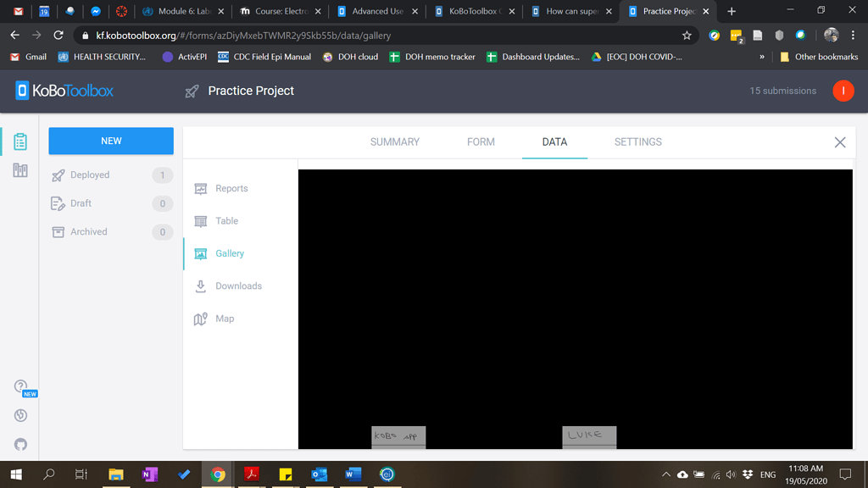This screenshot has height=488, width=868.
Task: Switch to the Map view icon
Action: click(x=200, y=318)
